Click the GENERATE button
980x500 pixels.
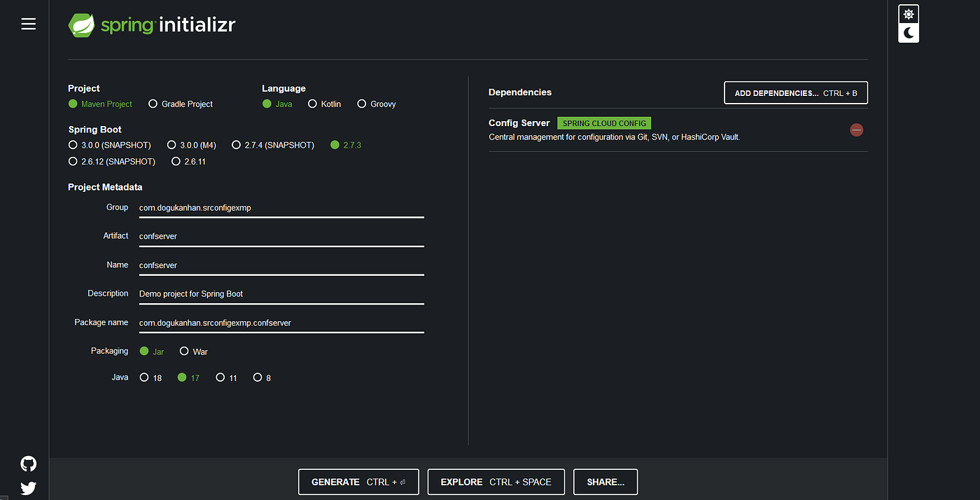point(358,482)
